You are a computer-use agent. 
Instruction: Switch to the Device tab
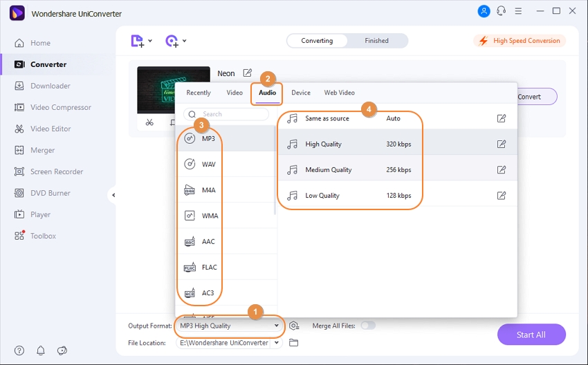[300, 93]
